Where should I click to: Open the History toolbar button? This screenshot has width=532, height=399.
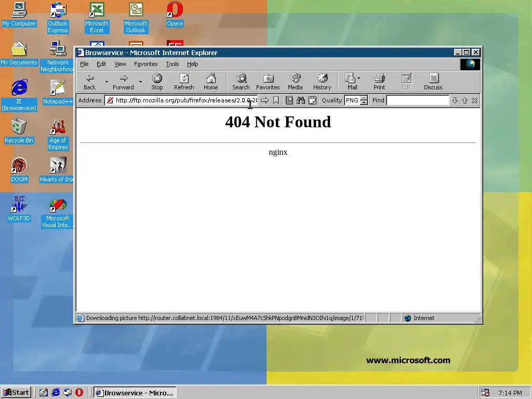322,82
